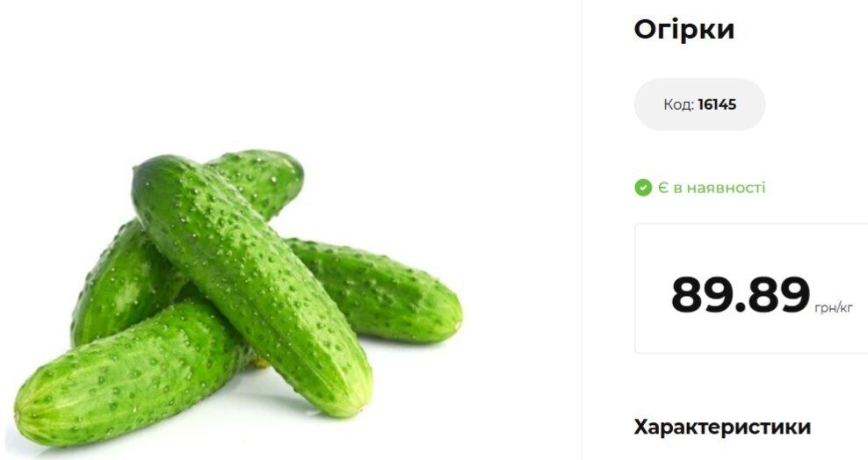The width and height of the screenshot is (868, 460).
Task: Click the грн/кг unit label
Action: click(x=834, y=307)
